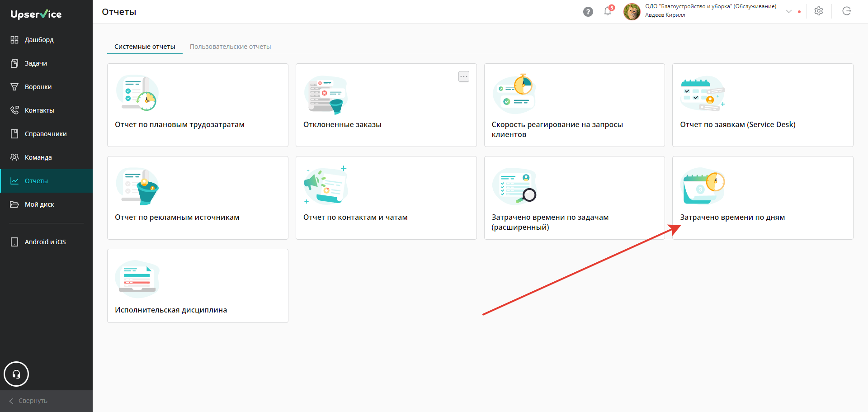This screenshot has height=412, width=868.
Task: Click the Команда people icon
Action: 14,157
